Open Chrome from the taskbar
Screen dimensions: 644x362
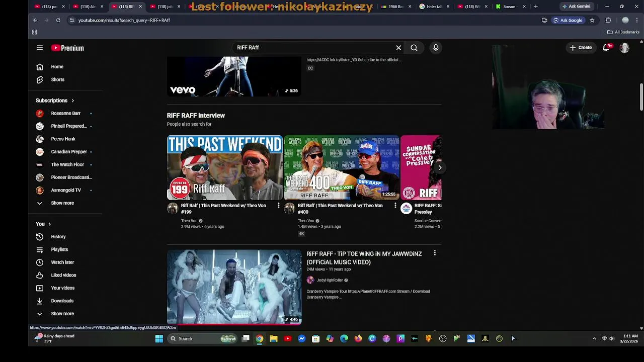click(x=260, y=339)
